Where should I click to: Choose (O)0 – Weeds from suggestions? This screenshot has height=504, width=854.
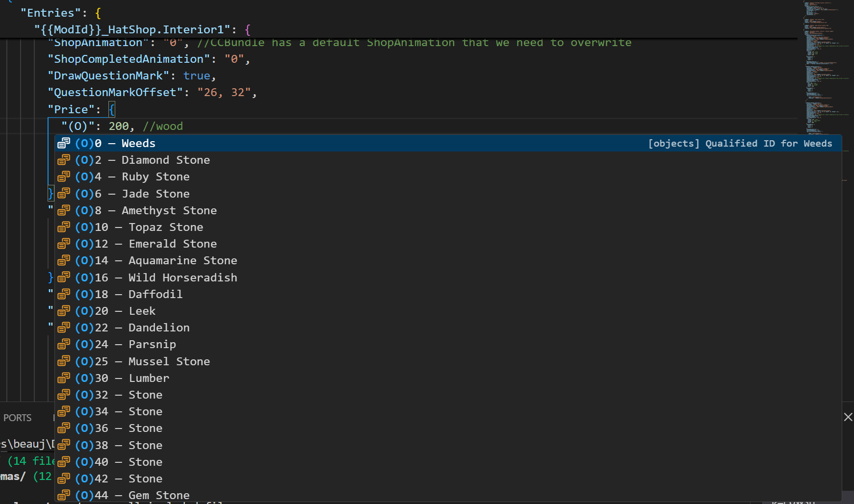[448, 143]
